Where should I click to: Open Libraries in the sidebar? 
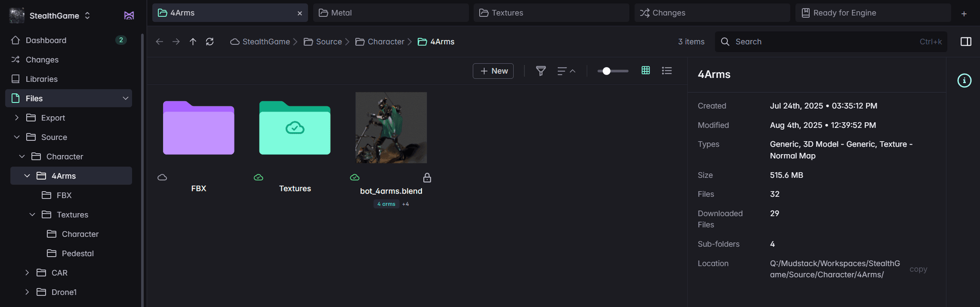pyautogui.click(x=42, y=79)
